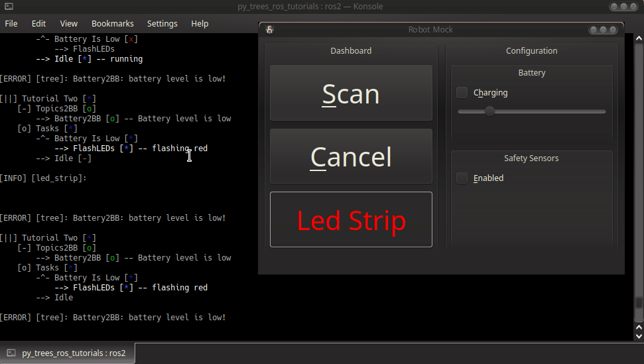Open the Bookmarks menu
The height and width of the screenshot is (364, 644).
(113, 24)
